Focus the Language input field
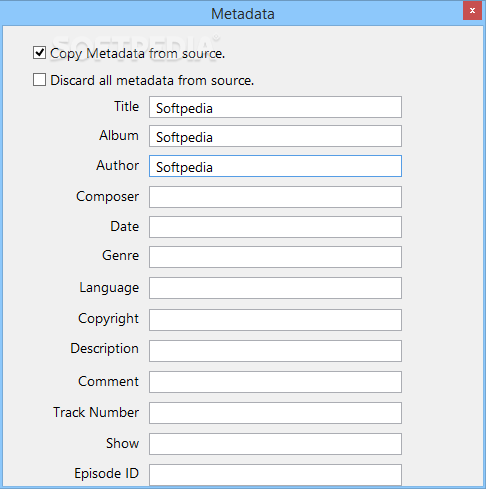Image resolution: width=486 pixels, height=489 pixels. [x=275, y=288]
